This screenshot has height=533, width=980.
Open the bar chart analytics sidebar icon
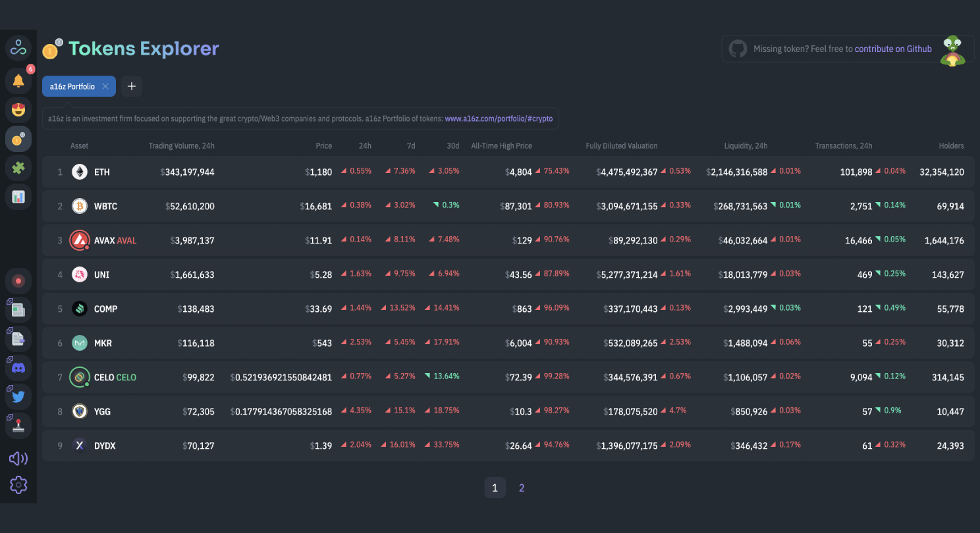coord(18,196)
